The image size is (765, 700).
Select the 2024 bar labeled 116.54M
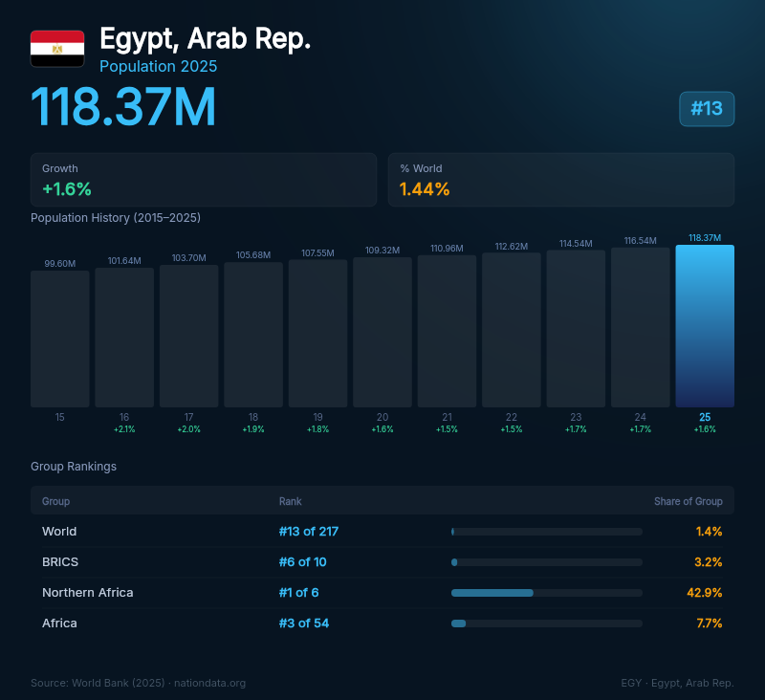[x=640, y=327]
